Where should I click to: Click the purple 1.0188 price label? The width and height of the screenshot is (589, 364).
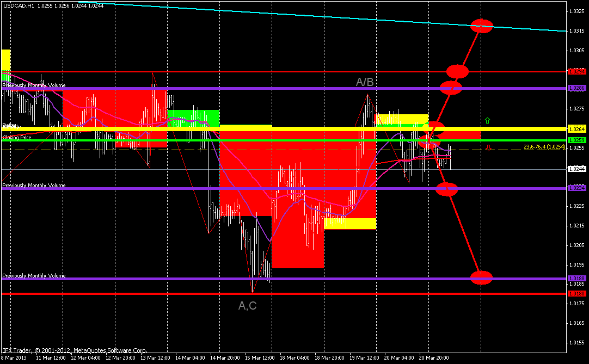click(x=577, y=279)
